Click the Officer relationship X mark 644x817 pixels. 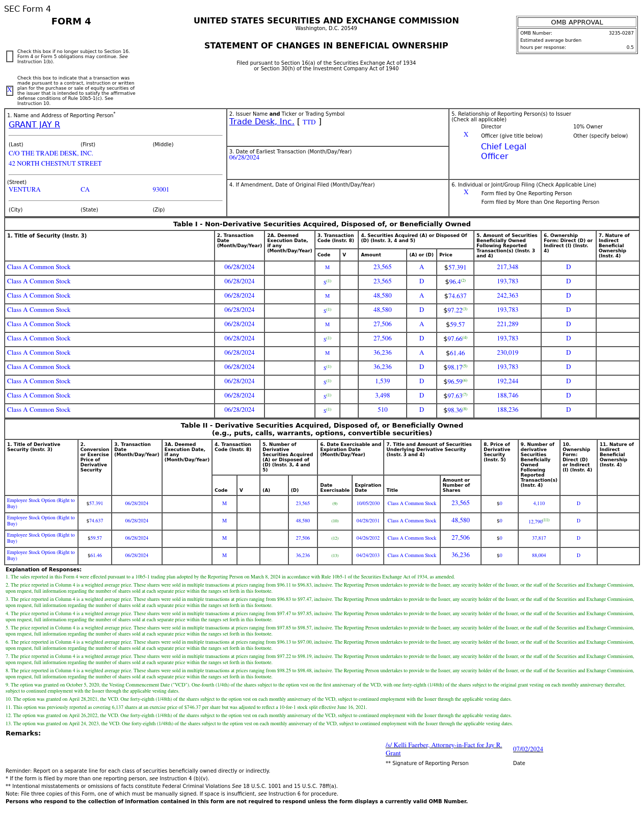point(466,135)
